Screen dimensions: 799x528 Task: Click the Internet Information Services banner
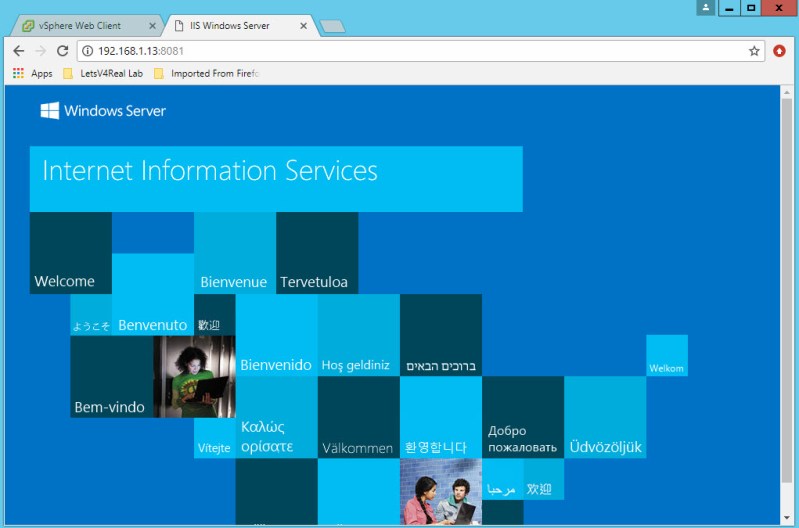tap(275, 178)
